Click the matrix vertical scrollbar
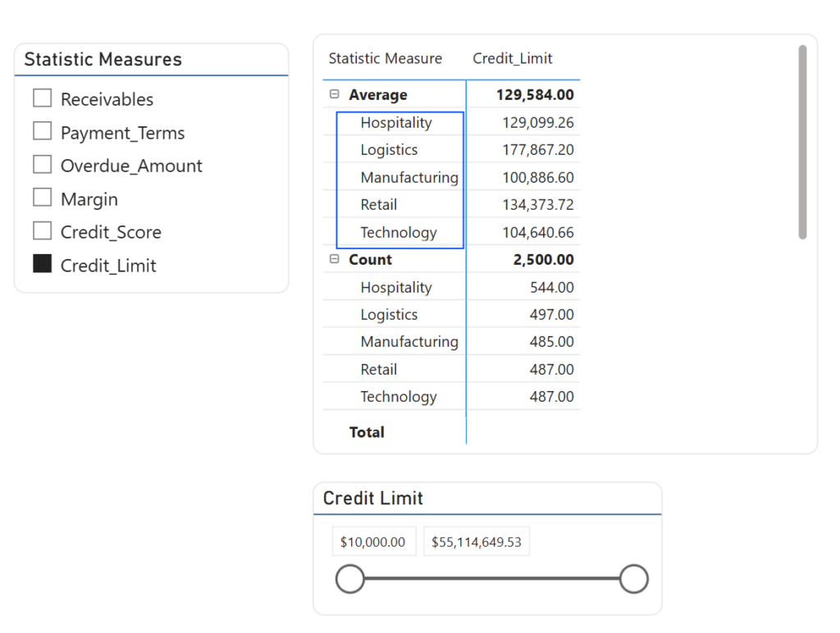 coord(802,143)
